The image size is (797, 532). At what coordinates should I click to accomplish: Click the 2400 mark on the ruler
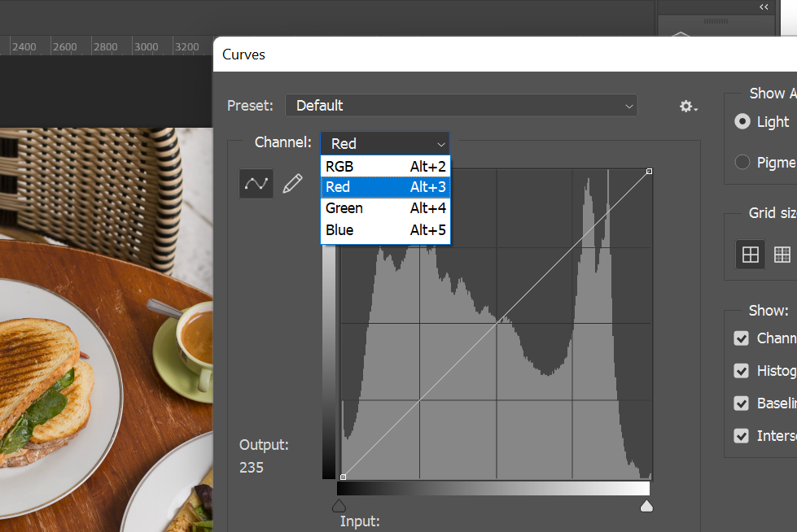pos(24,46)
